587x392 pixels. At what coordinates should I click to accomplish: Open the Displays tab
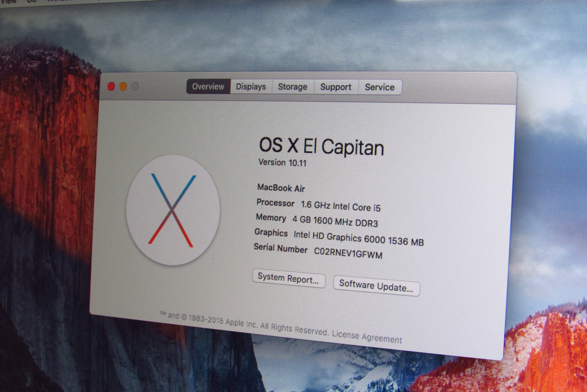point(251,87)
